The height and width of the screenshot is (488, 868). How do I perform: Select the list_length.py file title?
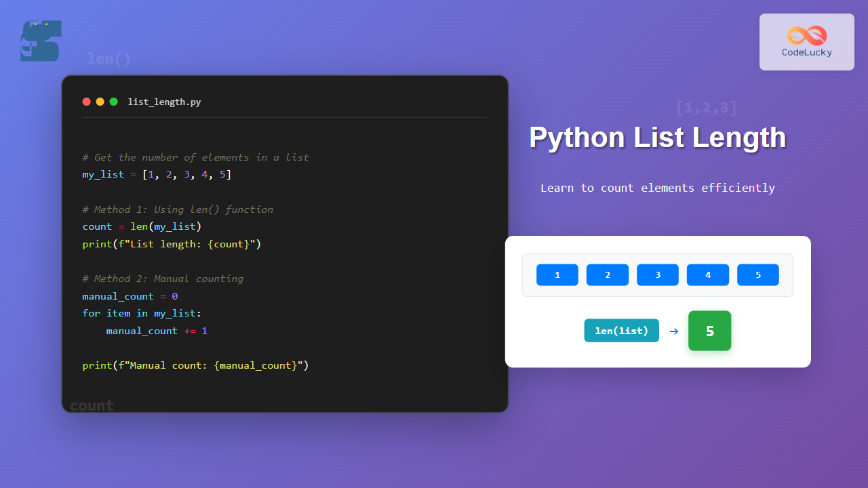tap(164, 102)
